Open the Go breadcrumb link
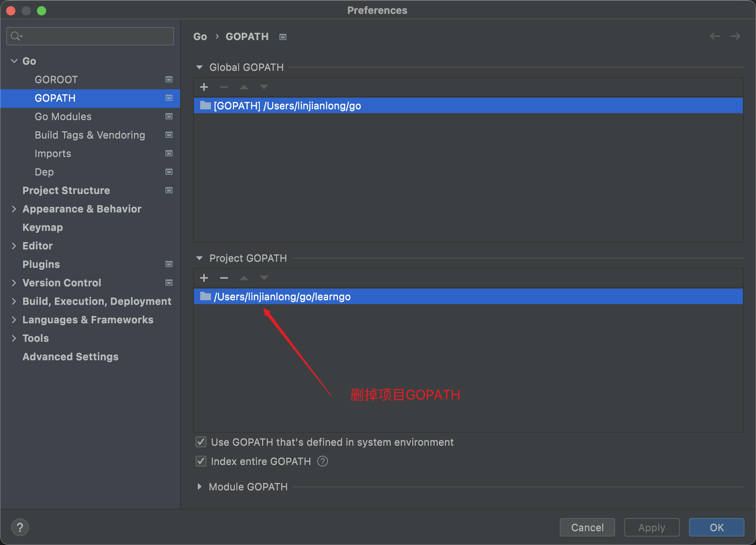The width and height of the screenshot is (756, 545). (x=200, y=37)
